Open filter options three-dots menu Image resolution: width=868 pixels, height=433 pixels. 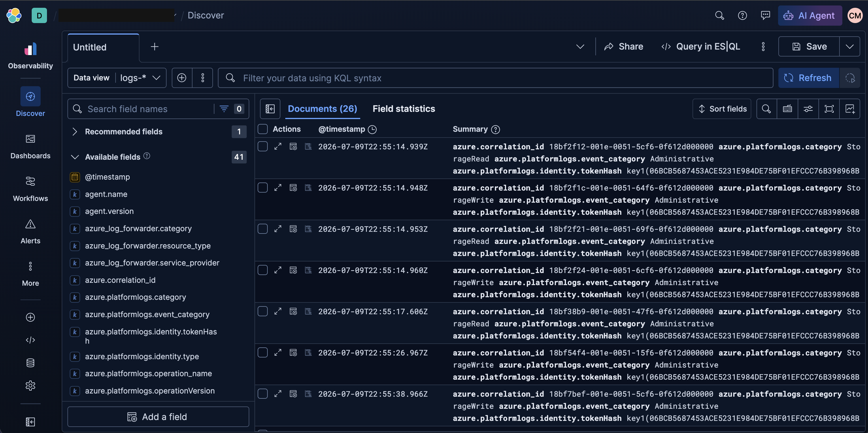pyautogui.click(x=203, y=78)
